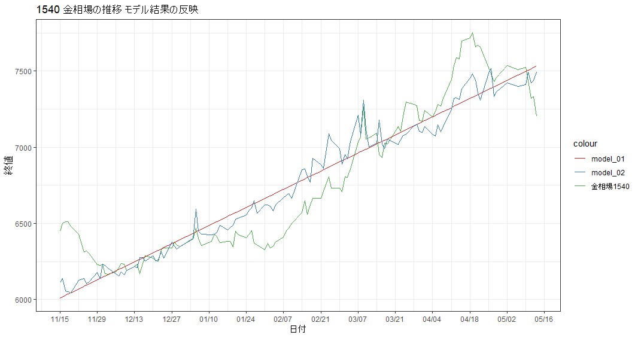644x338 pixels.
Task: Click y-axis tick value 6500
Action: [x=23, y=224]
